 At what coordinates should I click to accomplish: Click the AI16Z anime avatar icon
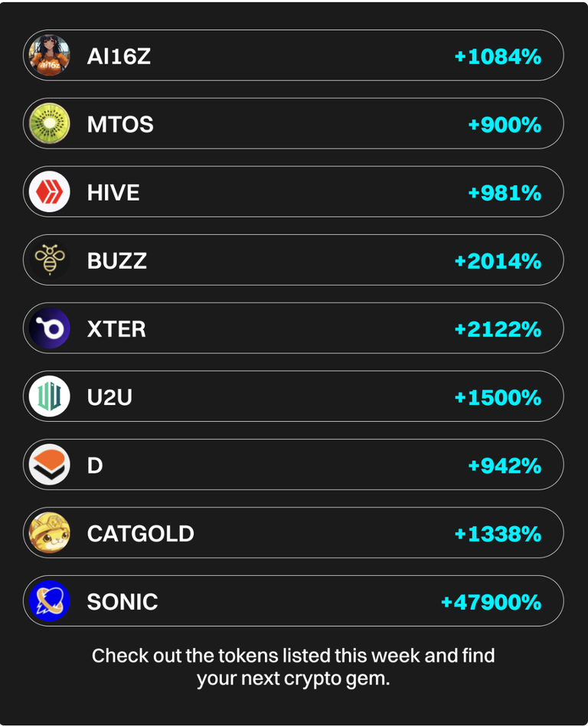tap(50, 55)
